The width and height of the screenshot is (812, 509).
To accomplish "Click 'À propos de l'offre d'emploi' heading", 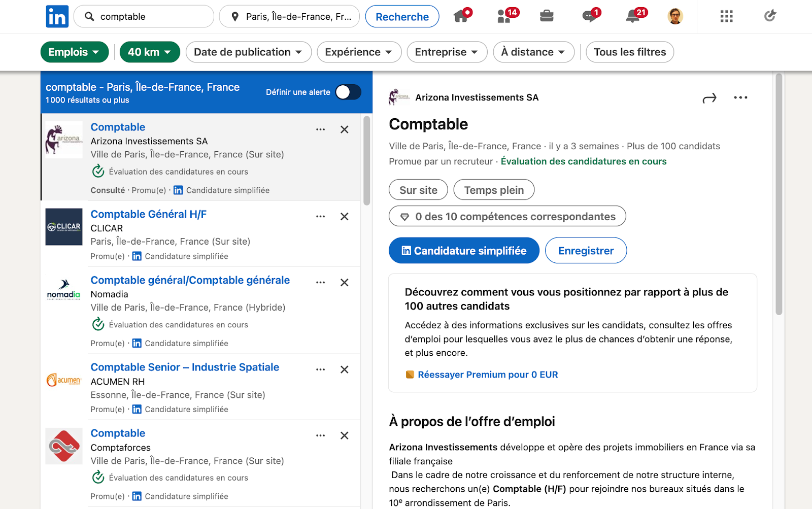I will click(x=472, y=422).
